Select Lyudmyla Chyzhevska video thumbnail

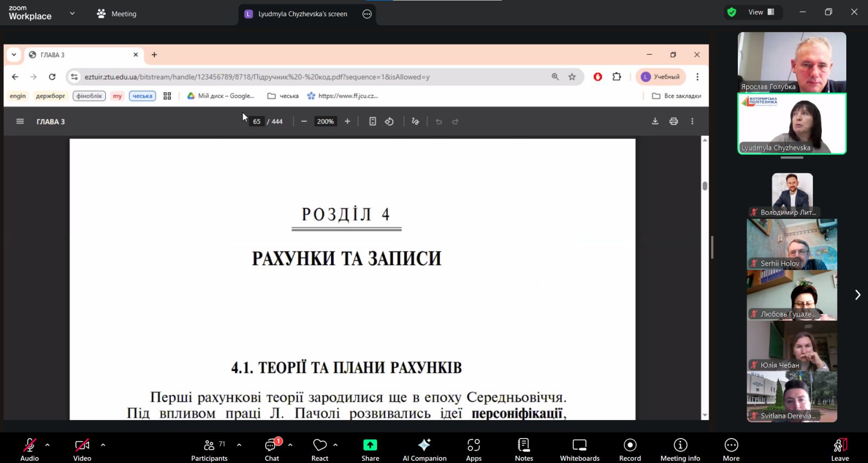click(x=792, y=124)
